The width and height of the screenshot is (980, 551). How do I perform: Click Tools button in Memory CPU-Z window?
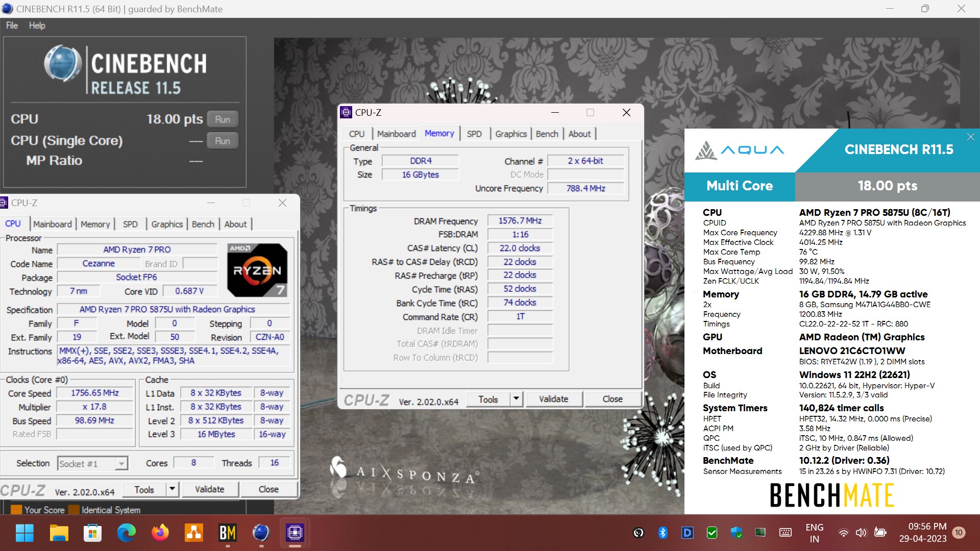point(488,399)
